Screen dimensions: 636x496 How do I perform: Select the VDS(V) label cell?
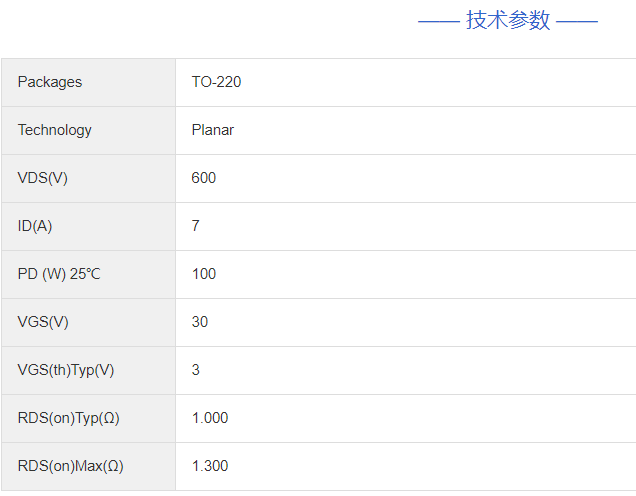point(43,178)
